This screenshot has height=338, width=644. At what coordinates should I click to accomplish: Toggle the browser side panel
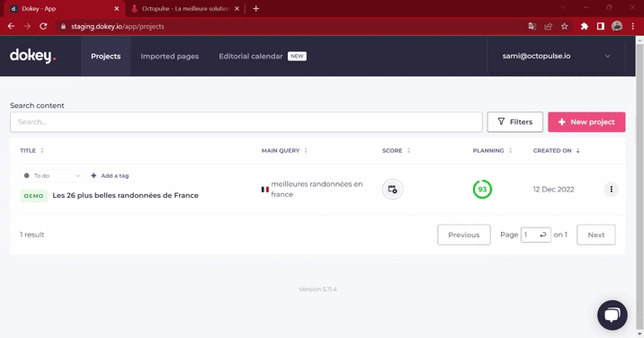601,26
